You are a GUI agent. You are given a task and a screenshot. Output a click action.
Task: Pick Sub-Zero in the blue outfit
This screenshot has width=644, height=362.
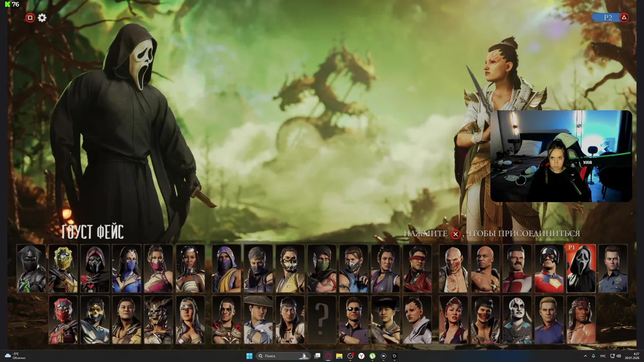(x=353, y=268)
